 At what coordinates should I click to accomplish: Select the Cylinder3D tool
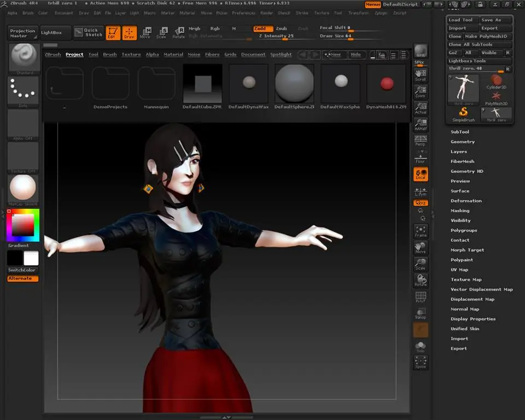click(496, 82)
